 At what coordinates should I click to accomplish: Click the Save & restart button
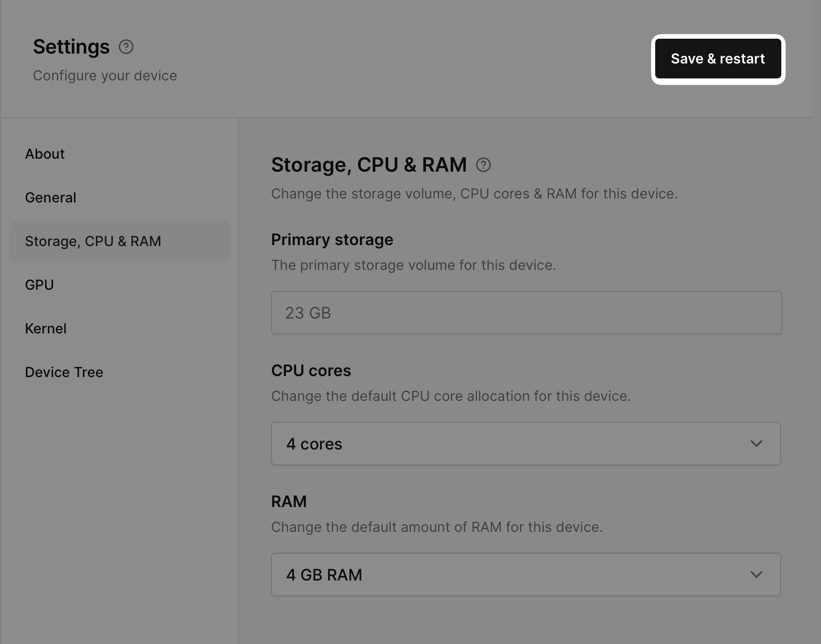tap(718, 59)
